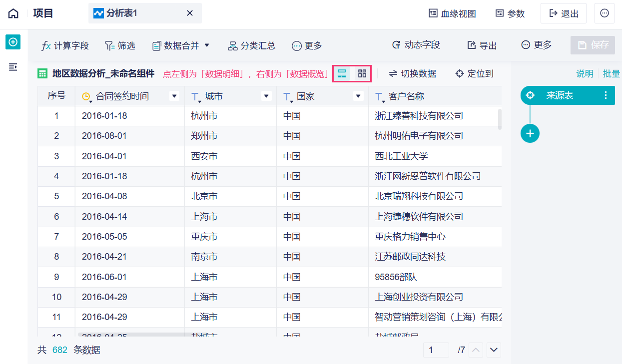The height and width of the screenshot is (364, 622).
Task: Close the 分析表1 tab
Action: [x=190, y=13]
